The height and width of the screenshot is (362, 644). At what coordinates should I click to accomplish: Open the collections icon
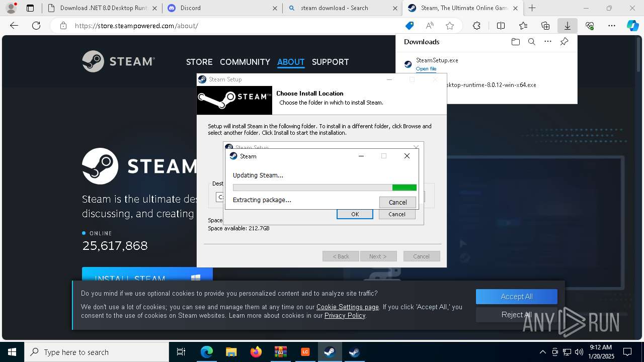pos(545,26)
